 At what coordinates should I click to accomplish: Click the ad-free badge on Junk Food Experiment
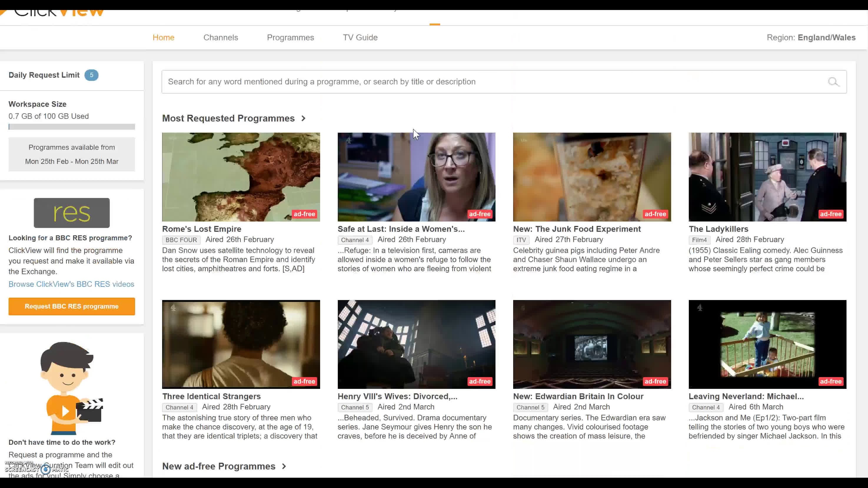tap(655, 214)
